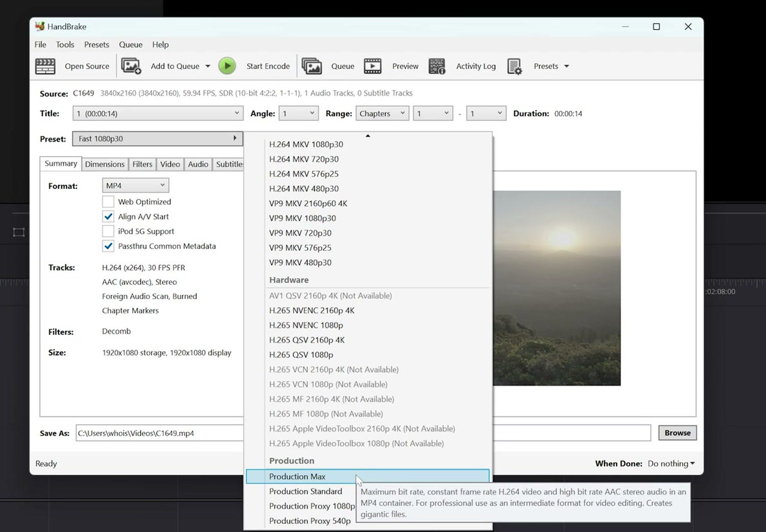This screenshot has width=766, height=532.
Task: Select VP9 MKV 480p30 preset
Action: 368,262
